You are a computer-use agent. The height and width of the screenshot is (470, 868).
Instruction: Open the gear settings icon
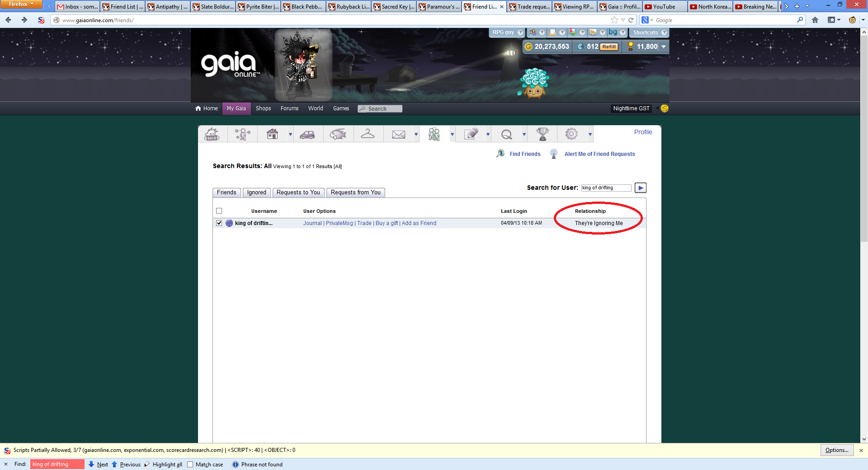571,134
